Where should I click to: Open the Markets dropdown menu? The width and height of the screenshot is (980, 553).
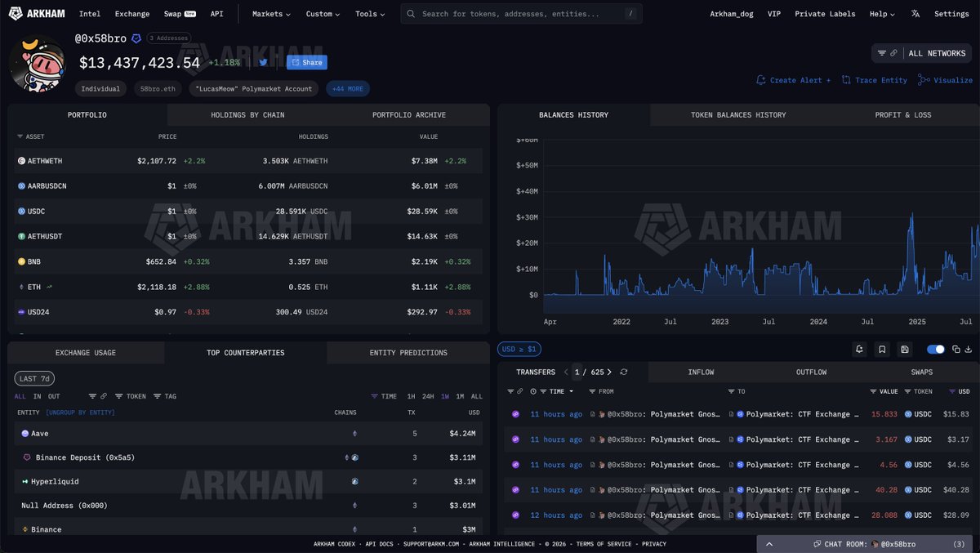[272, 14]
